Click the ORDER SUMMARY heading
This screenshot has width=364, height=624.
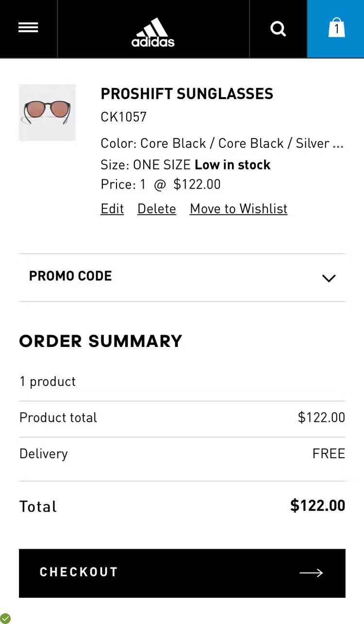tap(100, 341)
